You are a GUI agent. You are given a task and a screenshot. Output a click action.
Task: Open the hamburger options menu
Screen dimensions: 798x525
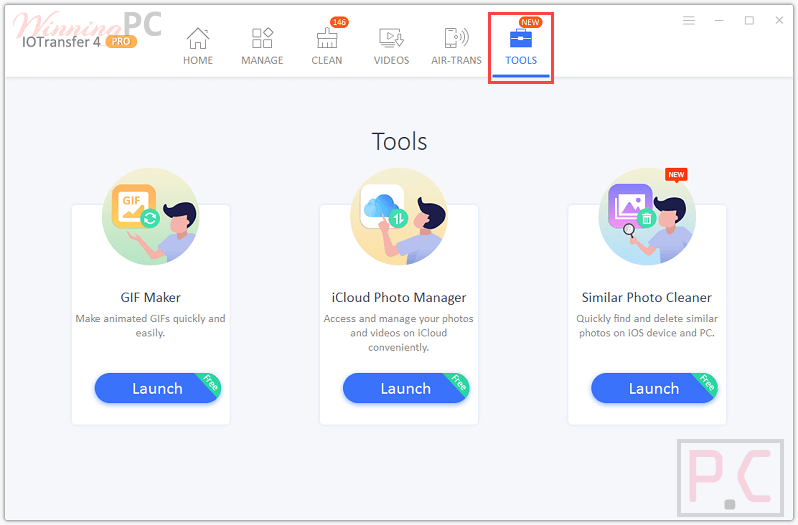(689, 20)
